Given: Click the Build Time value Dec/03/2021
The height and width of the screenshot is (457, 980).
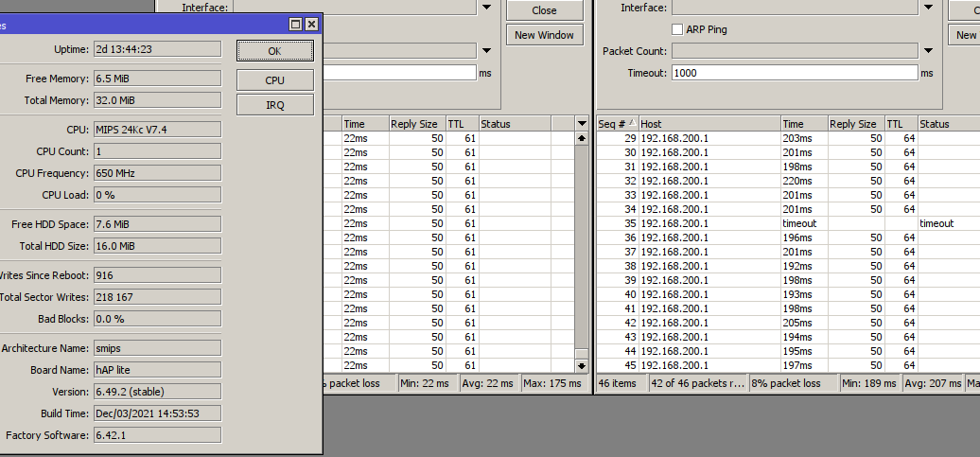Looking at the screenshot, I should [157, 413].
